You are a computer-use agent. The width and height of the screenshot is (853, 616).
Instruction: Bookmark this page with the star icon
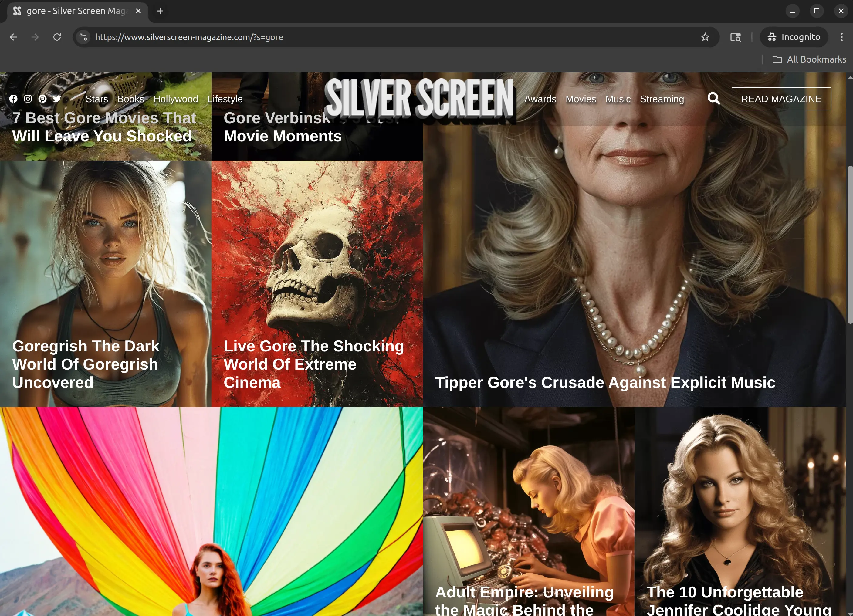tap(705, 37)
